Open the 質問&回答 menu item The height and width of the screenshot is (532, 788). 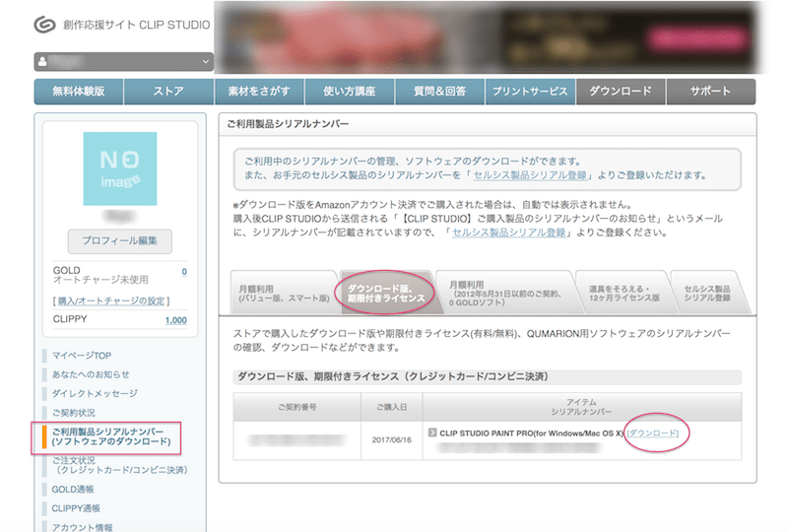click(439, 92)
